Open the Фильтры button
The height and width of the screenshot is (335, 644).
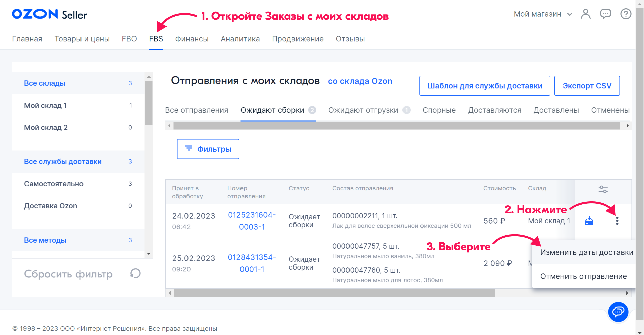[208, 149]
